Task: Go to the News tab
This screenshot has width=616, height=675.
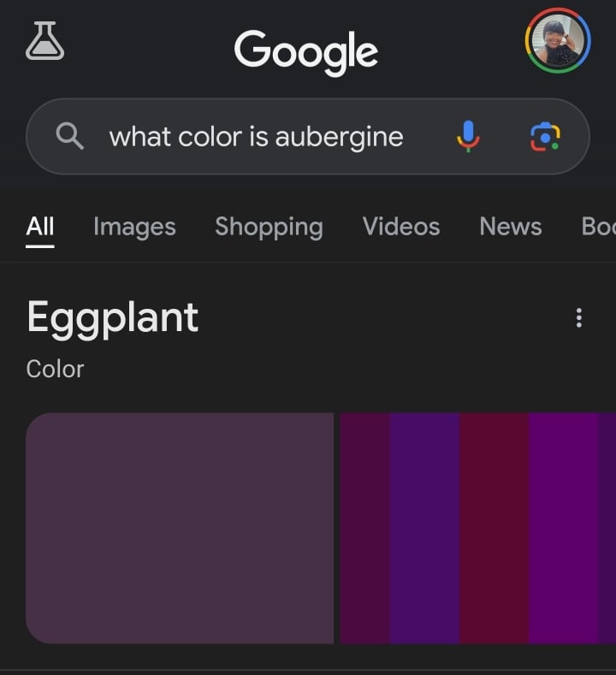Action: (511, 227)
